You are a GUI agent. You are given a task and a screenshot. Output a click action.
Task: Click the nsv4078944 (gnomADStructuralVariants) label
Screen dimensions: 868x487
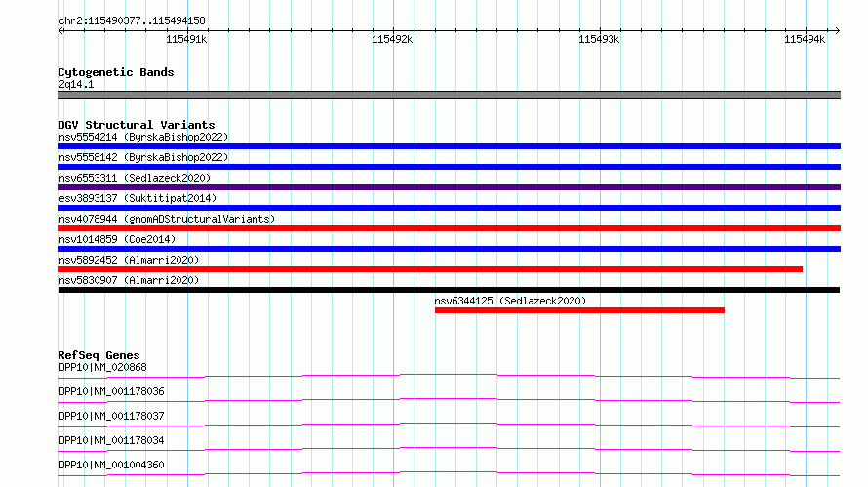[x=167, y=219]
